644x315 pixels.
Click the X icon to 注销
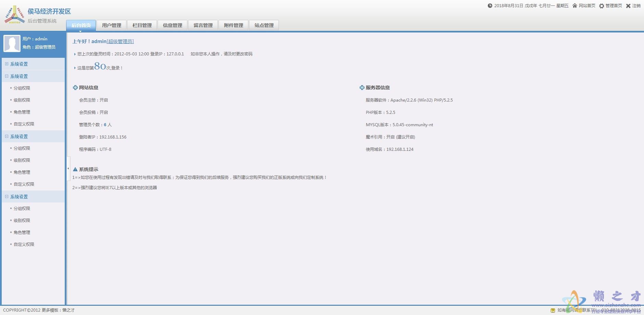(628, 6)
